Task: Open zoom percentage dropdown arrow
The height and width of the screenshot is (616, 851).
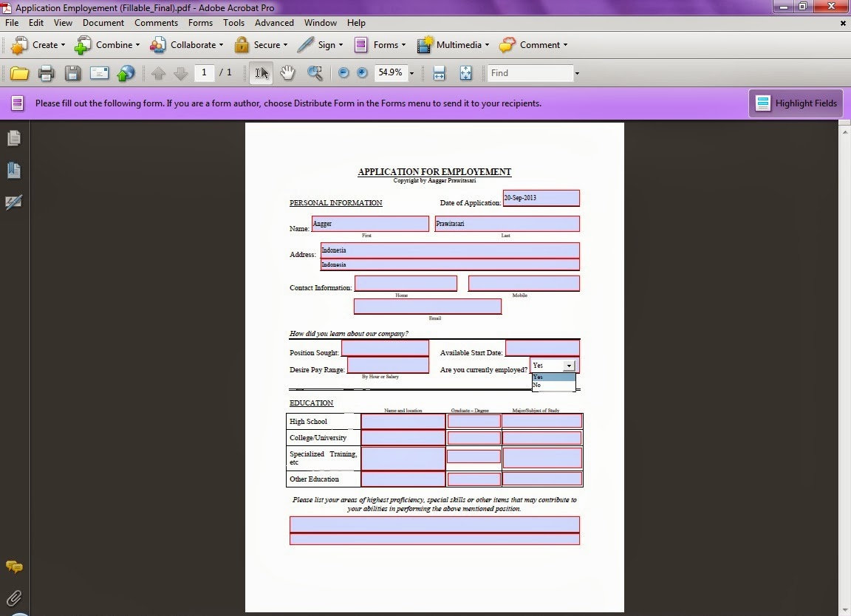Action: click(x=411, y=73)
